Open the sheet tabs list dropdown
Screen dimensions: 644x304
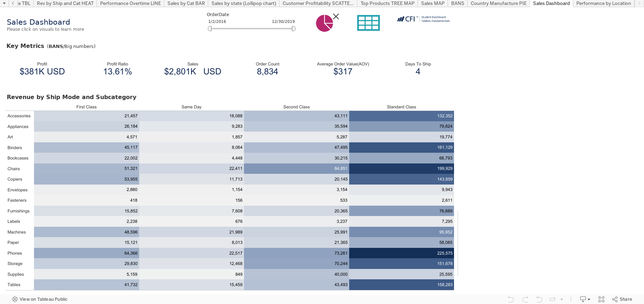(x=4, y=3)
